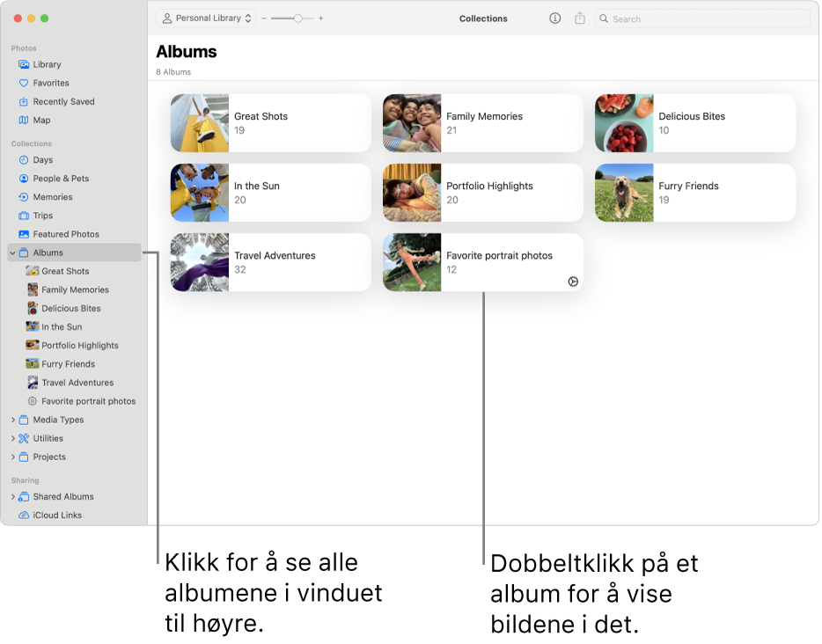Select the Portfolio Highlights album thumbnail
The height and width of the screenshot is (644, 822).
coord(412,193)
